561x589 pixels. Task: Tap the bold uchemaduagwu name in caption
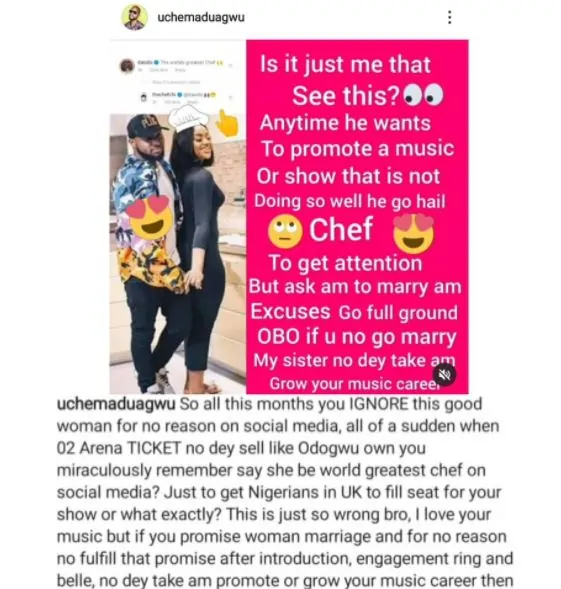[x=116, y=404]
